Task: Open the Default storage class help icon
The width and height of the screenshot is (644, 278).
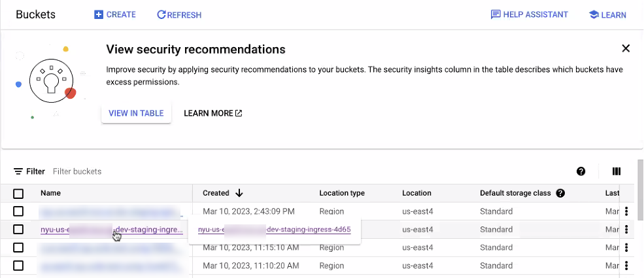Action: pos(560,193)
